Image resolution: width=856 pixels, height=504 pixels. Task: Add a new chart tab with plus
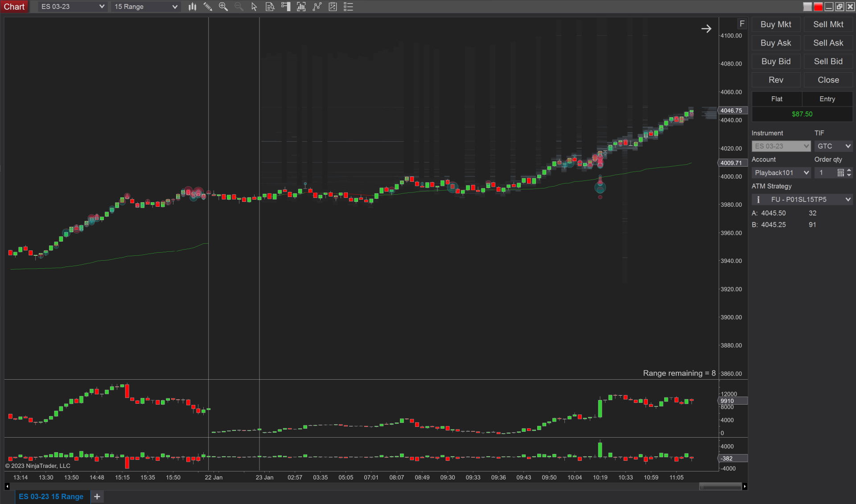97,496
